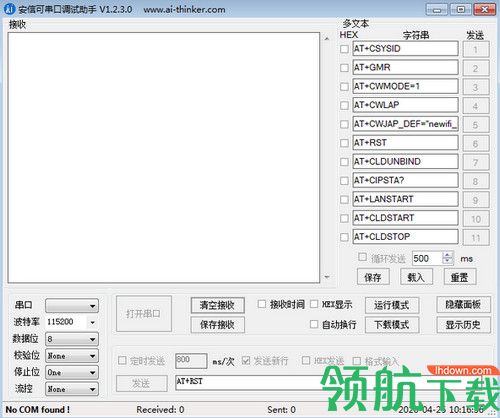Open the 校验位 dropdown showing None
Screen dimensions: 500x418
click(72, 356)
